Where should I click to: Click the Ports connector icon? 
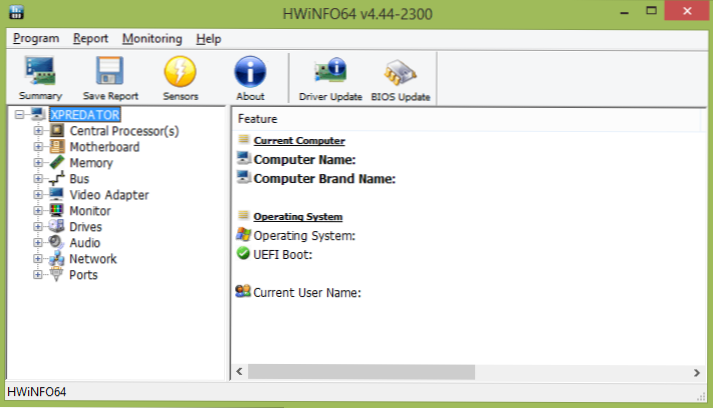coord(57,274)
